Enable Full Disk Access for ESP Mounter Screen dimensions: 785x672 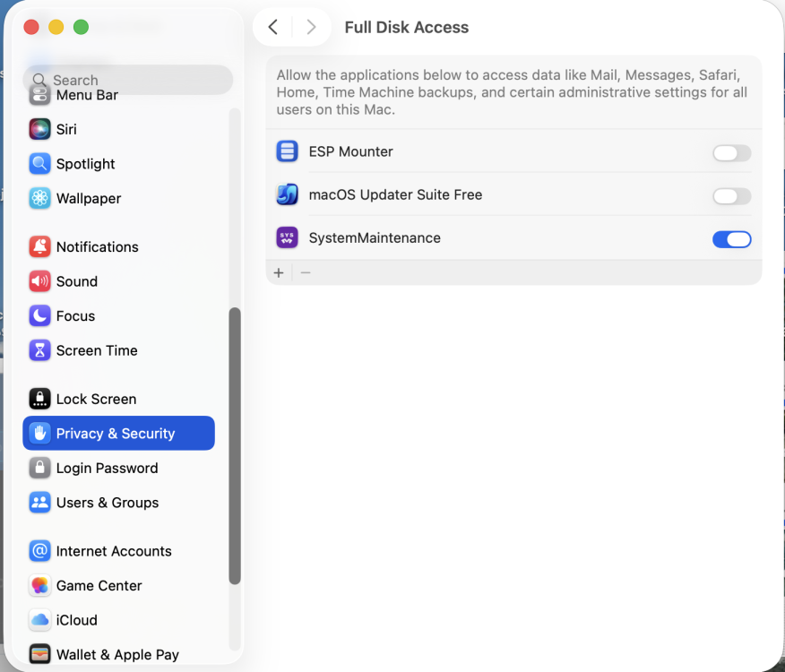pos(732,152)
